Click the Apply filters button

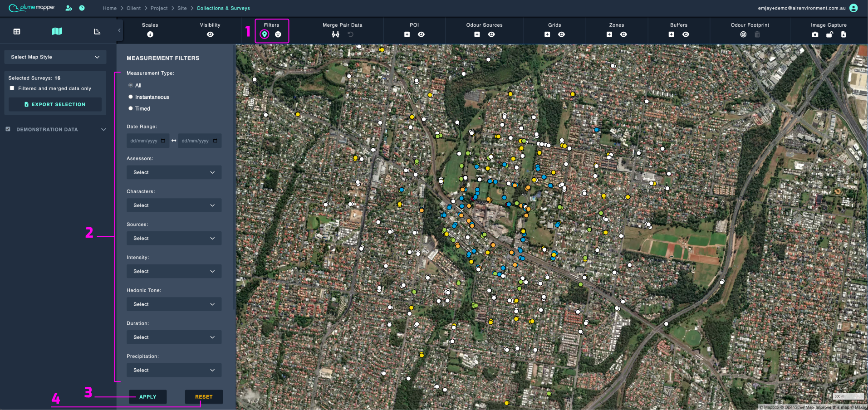click(147, 397)
